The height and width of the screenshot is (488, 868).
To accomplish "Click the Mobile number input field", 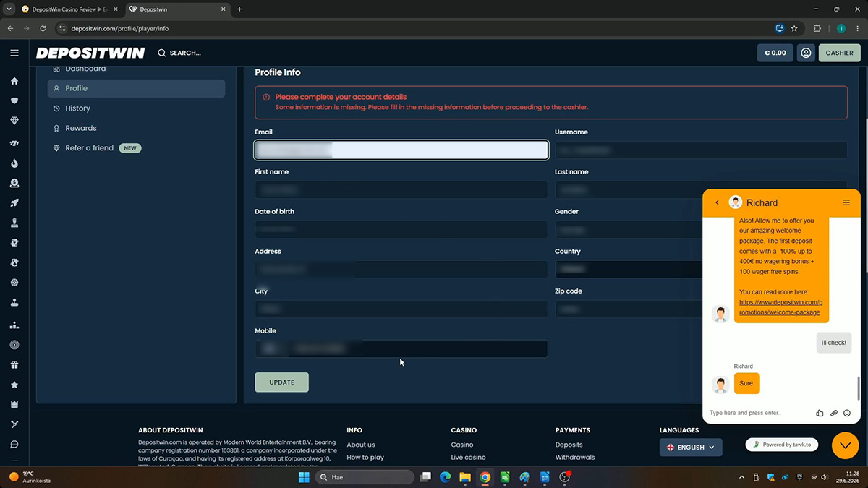I will pos(401,348).
